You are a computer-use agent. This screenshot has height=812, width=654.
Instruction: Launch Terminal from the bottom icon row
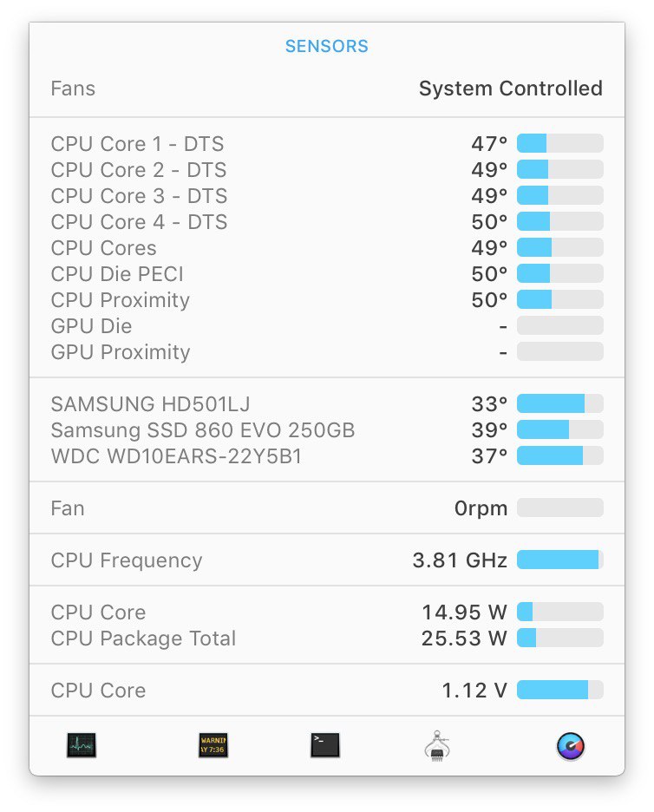pyautogui.click(x=325, y=745)
